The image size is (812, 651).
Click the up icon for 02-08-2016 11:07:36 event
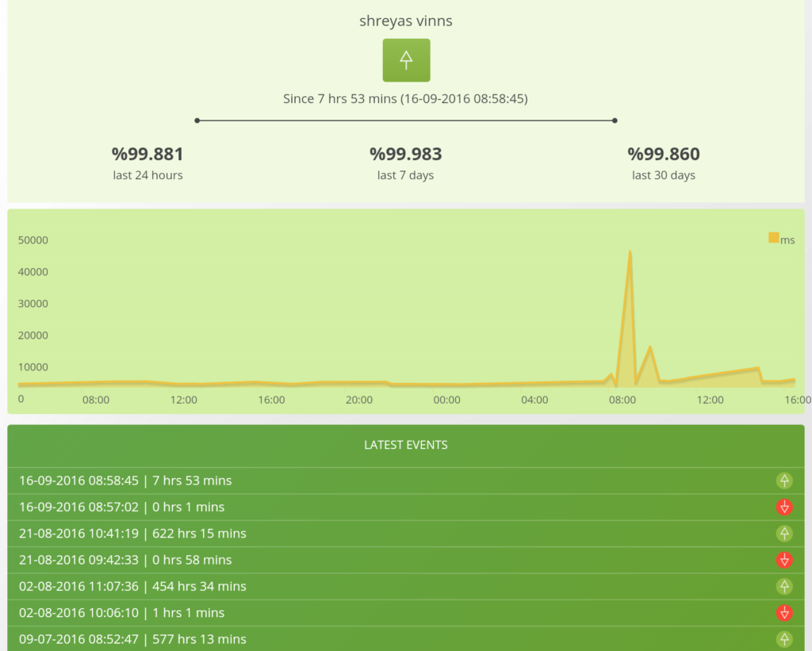click(x=784, y=586)
